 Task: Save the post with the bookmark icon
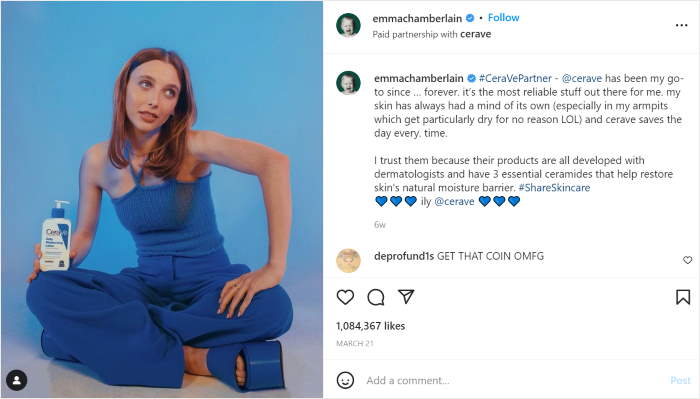point(683,297)
